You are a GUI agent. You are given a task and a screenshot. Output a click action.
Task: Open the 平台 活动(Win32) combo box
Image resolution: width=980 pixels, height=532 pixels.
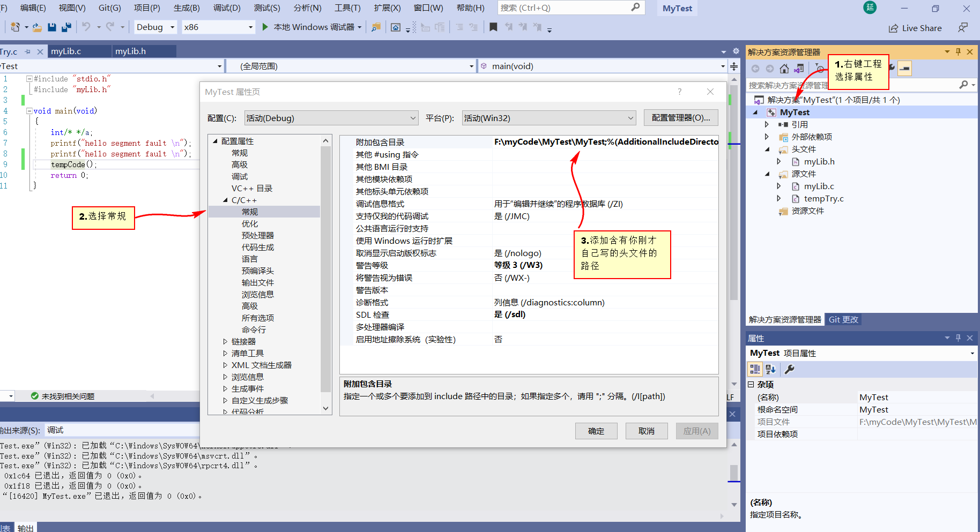click(549, 118)
